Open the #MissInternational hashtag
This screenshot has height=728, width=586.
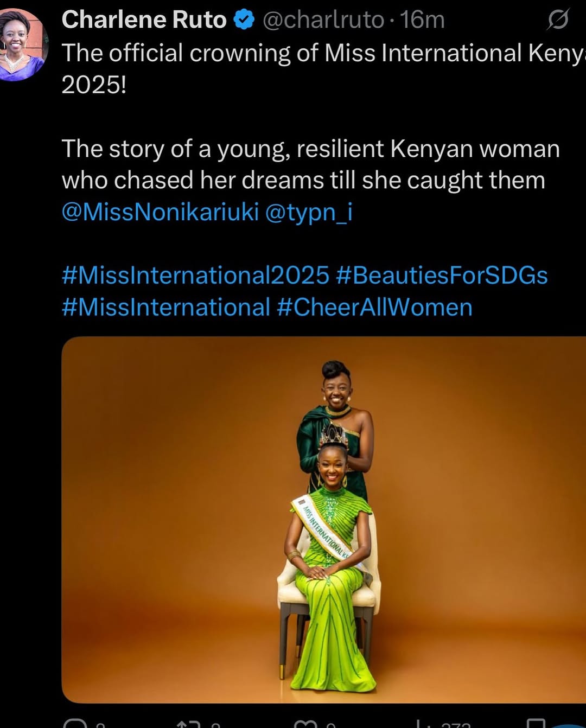[x=165, y=308]
